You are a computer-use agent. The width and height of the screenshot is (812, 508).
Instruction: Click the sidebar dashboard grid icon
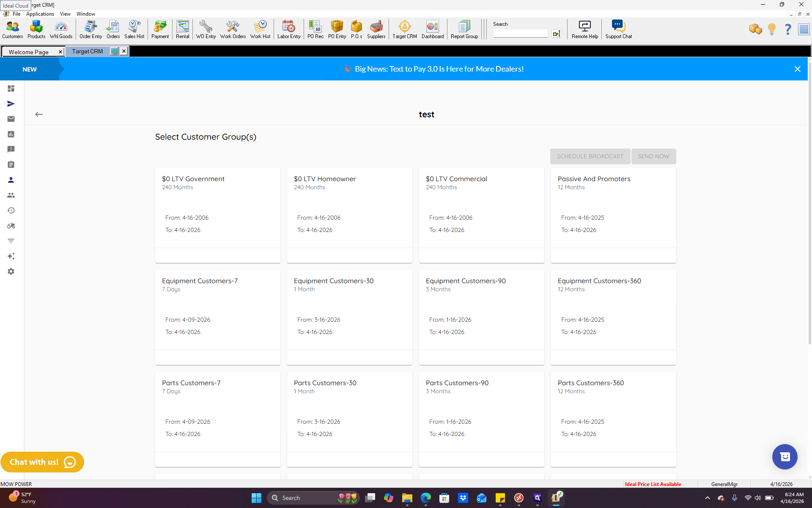pyautogui.click(x=11, y=88)
